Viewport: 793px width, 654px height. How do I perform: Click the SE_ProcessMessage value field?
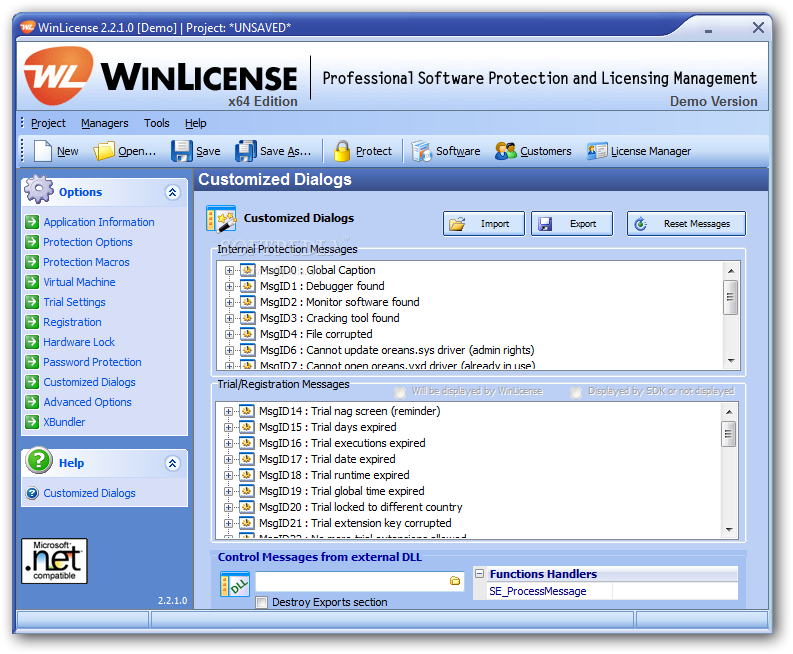(674, 591)
